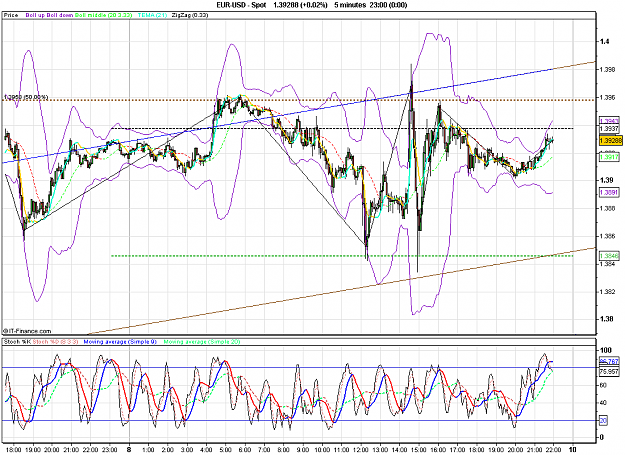The width and height of the screenshot is (625, 455).
Task: Click the 'Boll middle' indicator label
Action: [104, 15]
